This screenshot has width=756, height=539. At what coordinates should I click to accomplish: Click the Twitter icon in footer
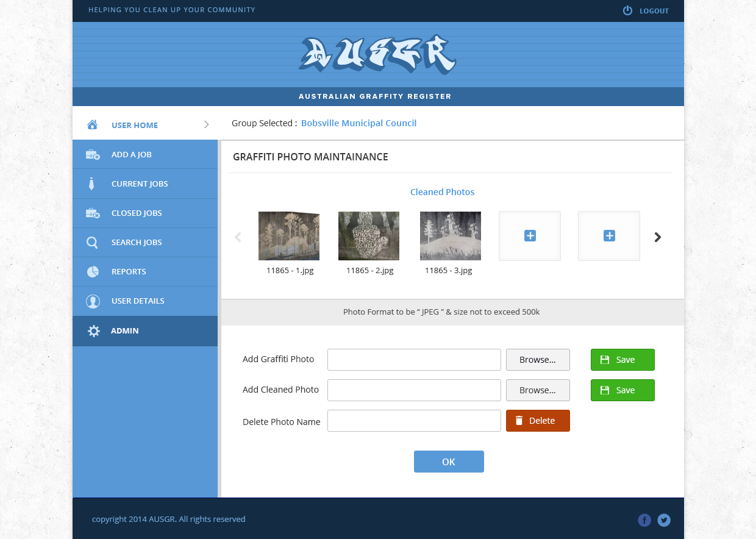tap(664, 520)
